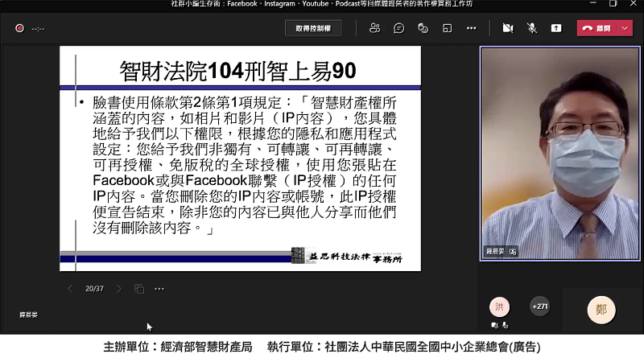Open the rooms icon in toolbar
The height and width of the screenshot is (354, 644).
tap(448, 28)
